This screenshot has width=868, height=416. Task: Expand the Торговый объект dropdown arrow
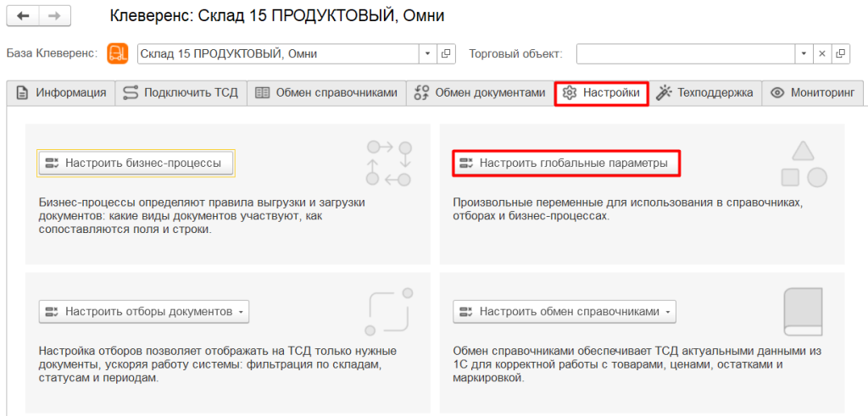click(x=804, y=53)
